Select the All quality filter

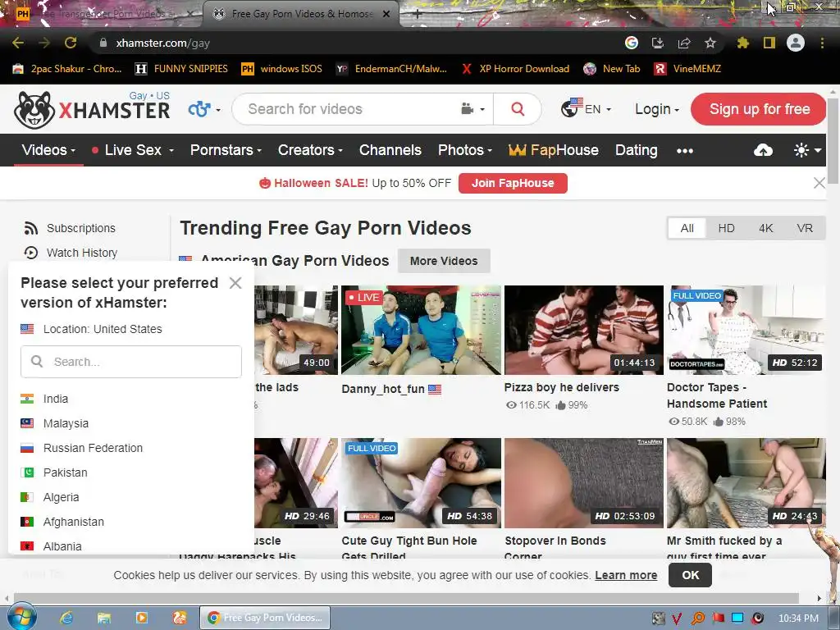pyautogui.click(x=687, y=228)
